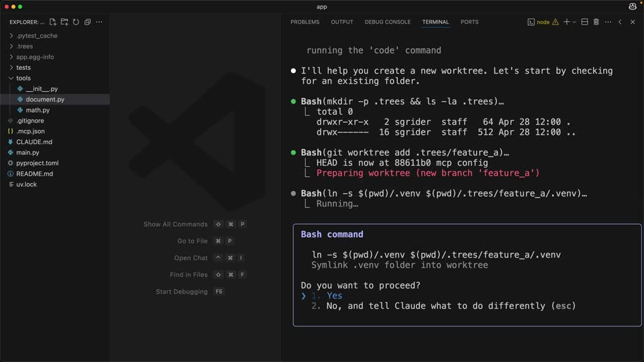Image resolution: width=644 pixels, height=362 pixels.
Task: Click the node terminal warning indicator
Action: [x=555, y=22]
